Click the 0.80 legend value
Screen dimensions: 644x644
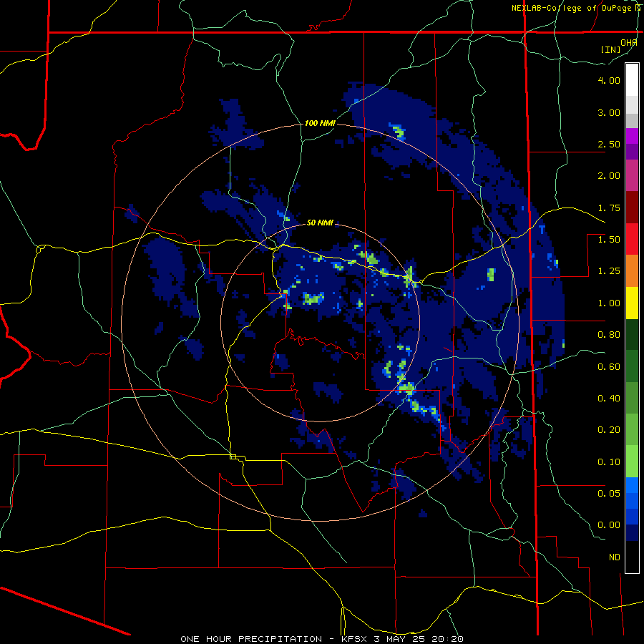click(x=609, y=335)
